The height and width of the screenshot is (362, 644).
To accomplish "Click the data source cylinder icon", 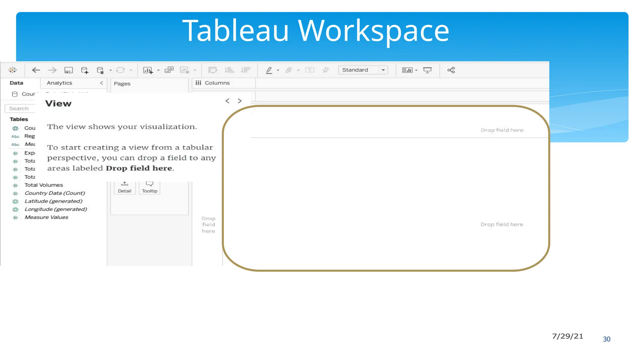I will [15, 94].
